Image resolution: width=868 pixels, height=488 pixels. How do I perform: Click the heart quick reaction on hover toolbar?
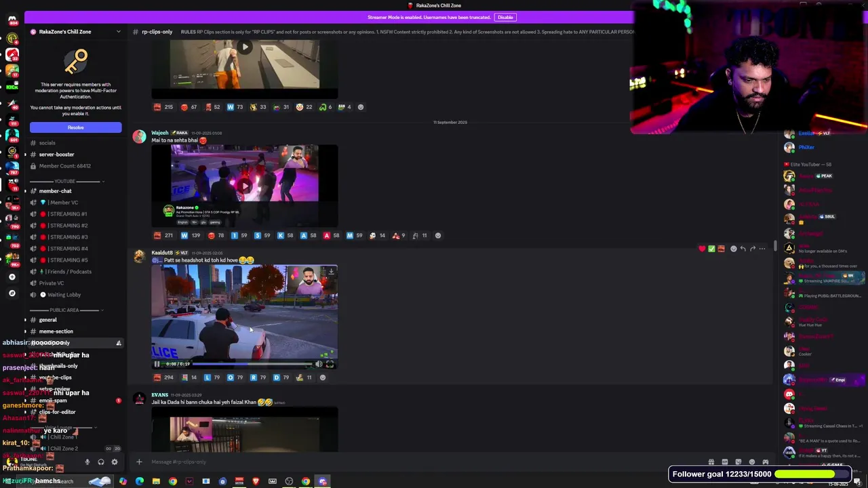point(702,249)
